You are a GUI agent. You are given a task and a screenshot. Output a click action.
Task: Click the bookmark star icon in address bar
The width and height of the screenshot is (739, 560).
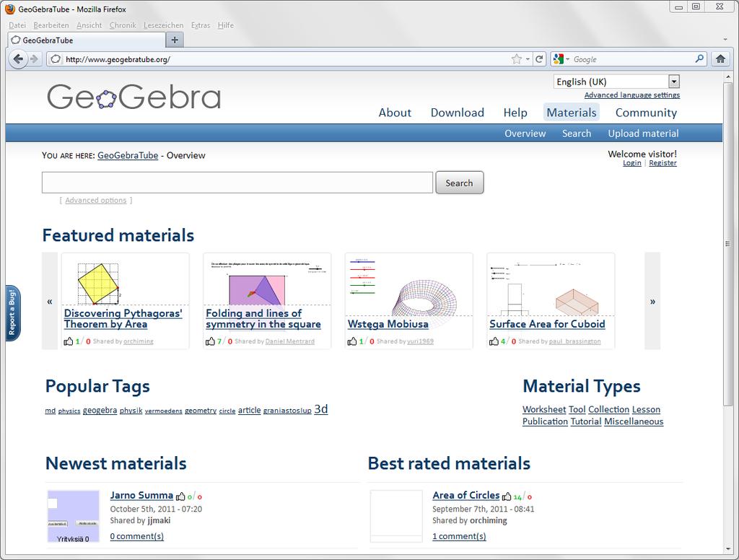[517, 59]
